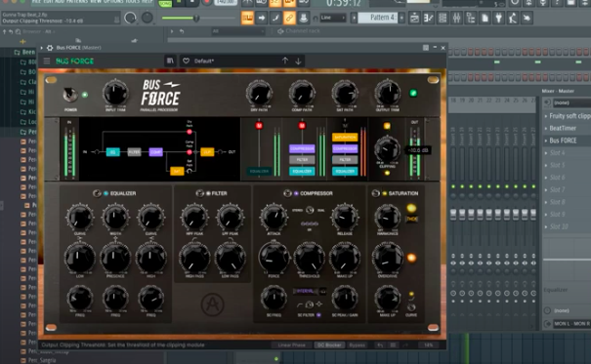591x364 pixels.
Task: Toggle the compressor Stereo/Dual switch
Action: (x=310, y=210)
